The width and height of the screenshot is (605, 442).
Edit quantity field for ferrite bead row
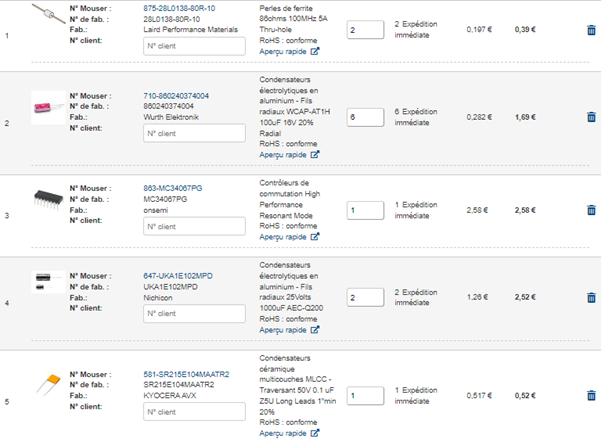point(365,30)
